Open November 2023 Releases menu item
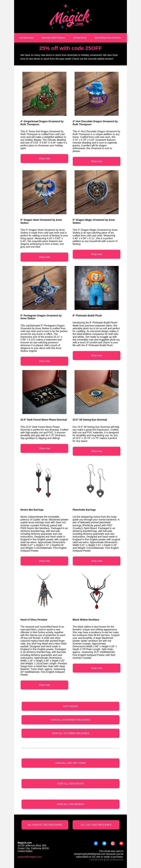This screenshot has width=141, height=868. [x=53, y=38]
